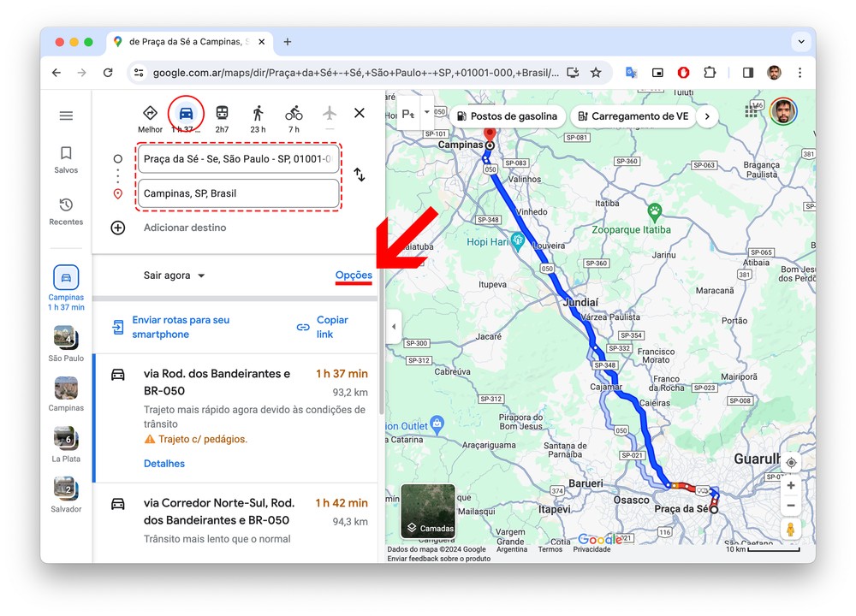The image size is (856, 616).
Task: Show my location on map
Action: pos(790,463)
